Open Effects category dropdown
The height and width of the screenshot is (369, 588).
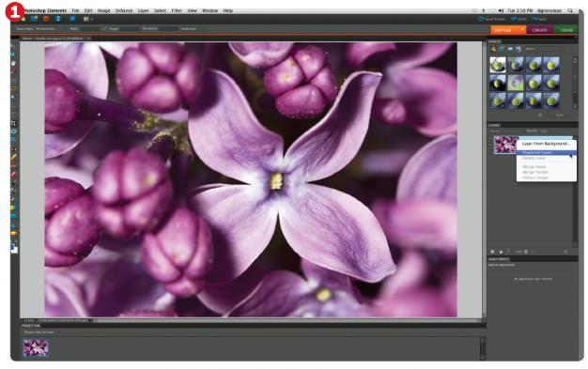pyautogui.click(x=545, y=49)
